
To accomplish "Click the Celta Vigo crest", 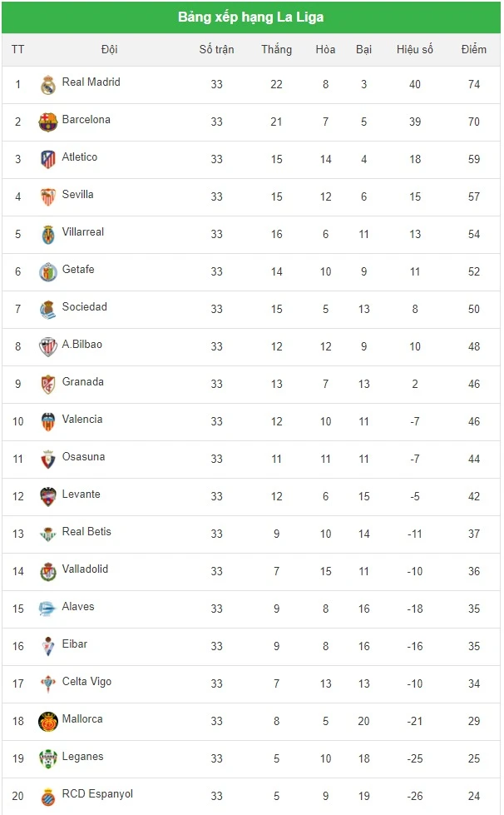I will pos(47,684).
